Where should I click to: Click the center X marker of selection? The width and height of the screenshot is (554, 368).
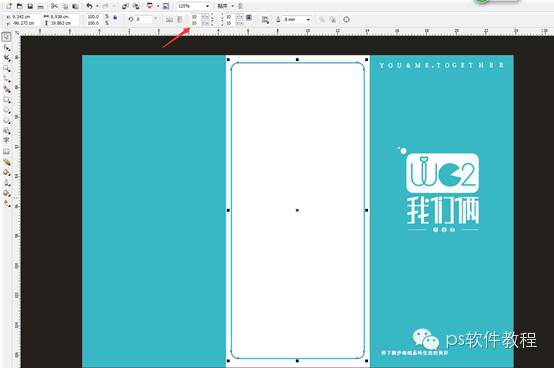point(297,210)
